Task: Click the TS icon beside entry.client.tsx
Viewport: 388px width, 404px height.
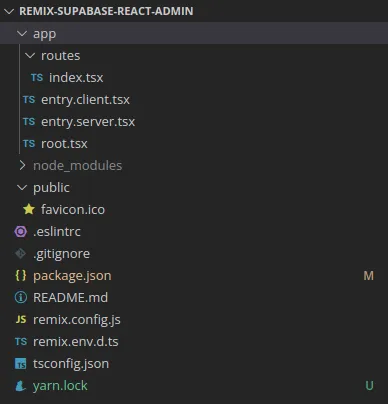Action: (x=29, y=100)
